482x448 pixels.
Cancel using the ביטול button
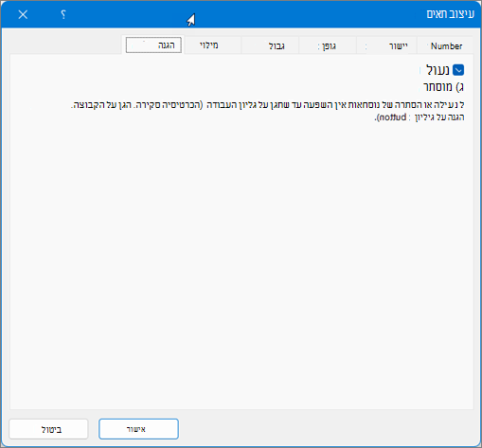pyautogui.click(x=48, y=429)
